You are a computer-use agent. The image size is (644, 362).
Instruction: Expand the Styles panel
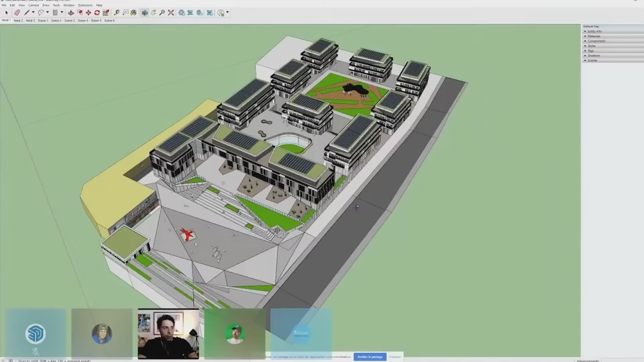613,46
